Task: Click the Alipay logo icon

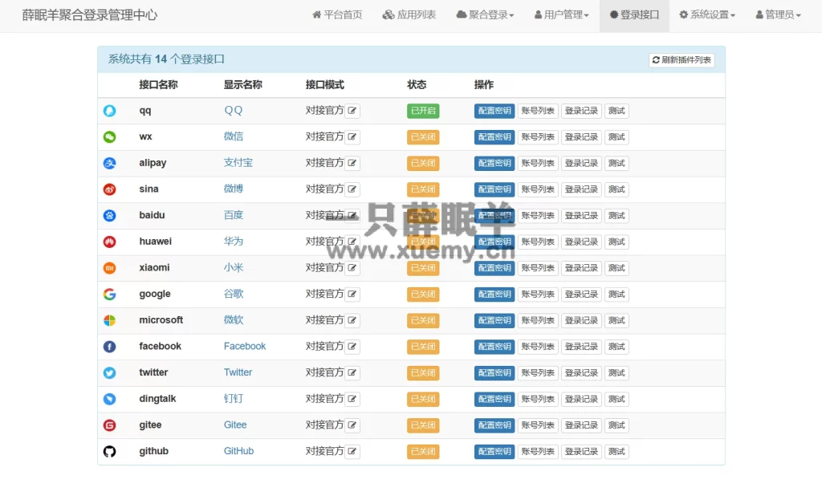Action: tap(109, 163)
